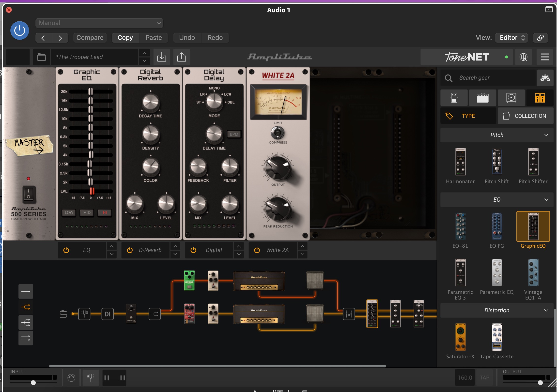Select the GraphicEQ rack unit
Screen dimensions: 557x392
(x=533, y=226)
